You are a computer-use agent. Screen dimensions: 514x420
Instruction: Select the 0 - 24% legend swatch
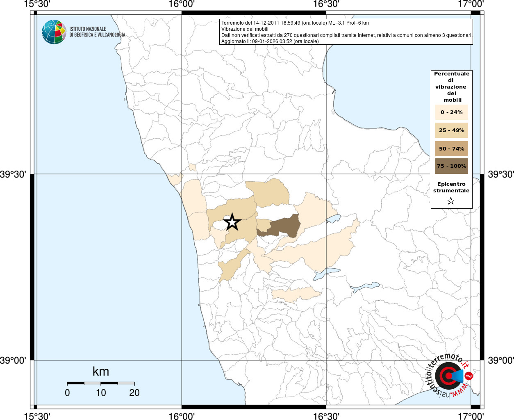point(451,112)
